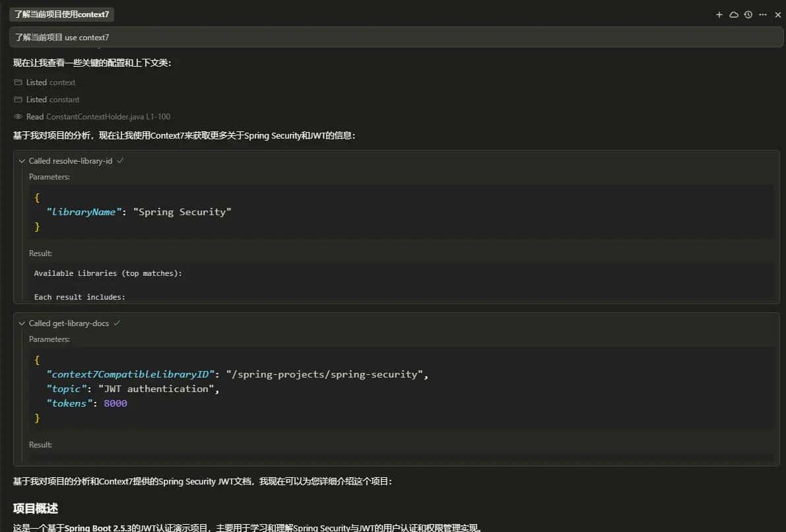
Task: Click the 项目概述 heading
Action: [x=35, y=508]
